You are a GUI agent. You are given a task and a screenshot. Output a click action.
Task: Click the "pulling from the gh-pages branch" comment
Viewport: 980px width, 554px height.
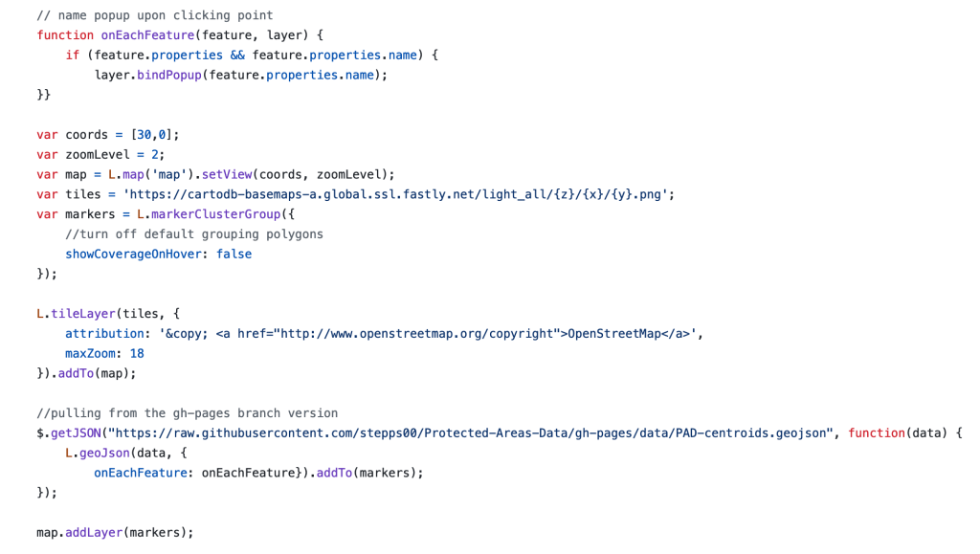[x=187, y=413]
